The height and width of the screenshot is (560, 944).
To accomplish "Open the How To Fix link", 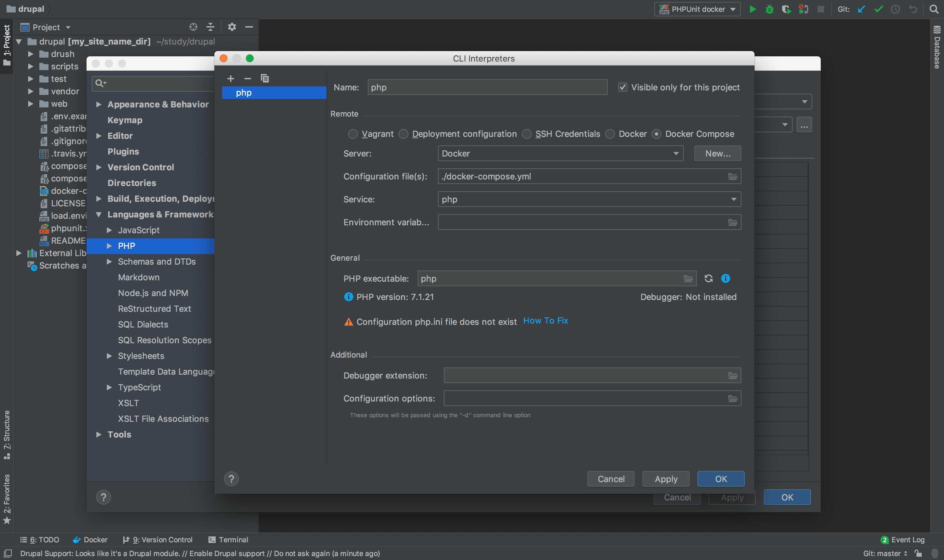I will (545, 321).
